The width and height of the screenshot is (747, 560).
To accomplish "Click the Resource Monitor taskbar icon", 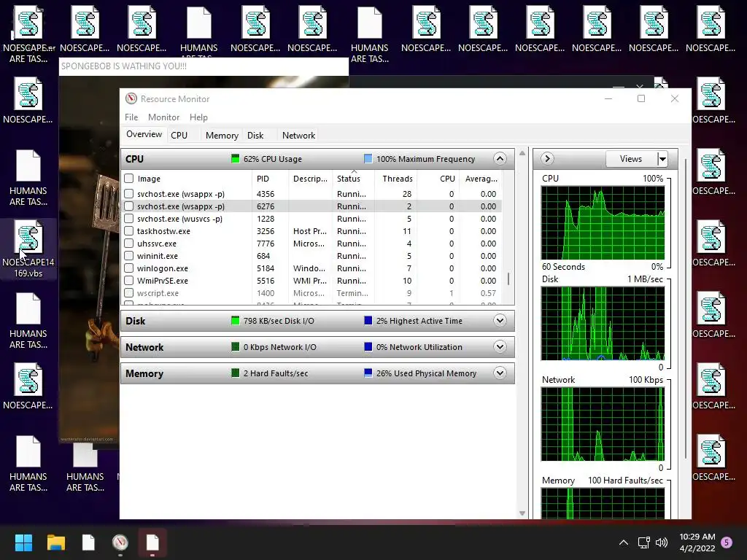I will coord(120,542).
